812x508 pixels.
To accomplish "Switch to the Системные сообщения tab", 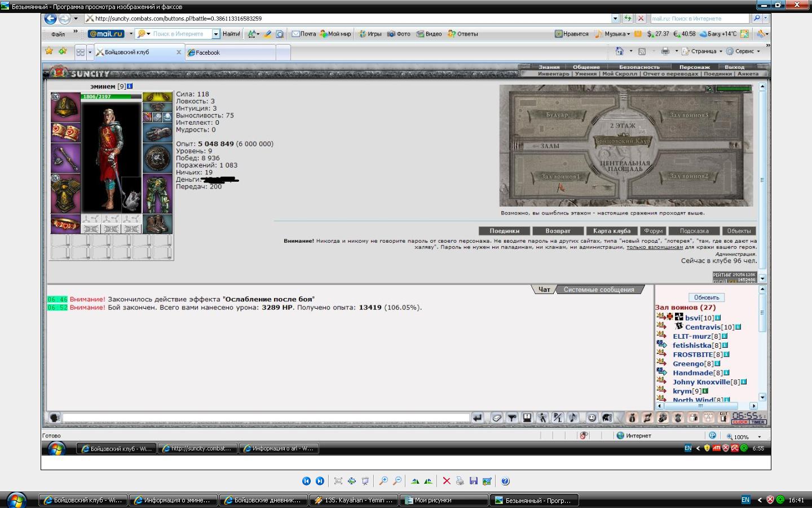I will [x=599, y=290].
